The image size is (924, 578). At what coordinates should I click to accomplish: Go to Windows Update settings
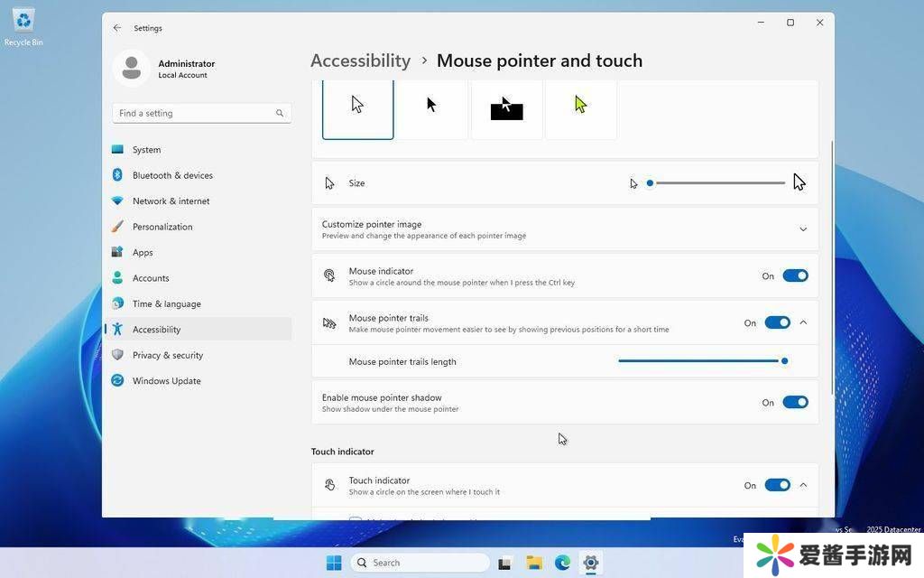166,381
